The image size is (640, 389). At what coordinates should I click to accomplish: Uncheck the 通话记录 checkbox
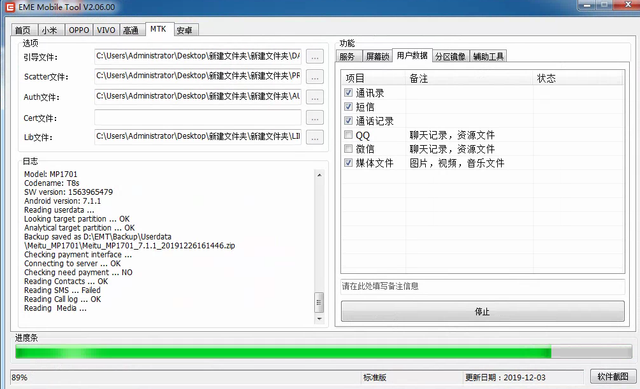[348, 120]
